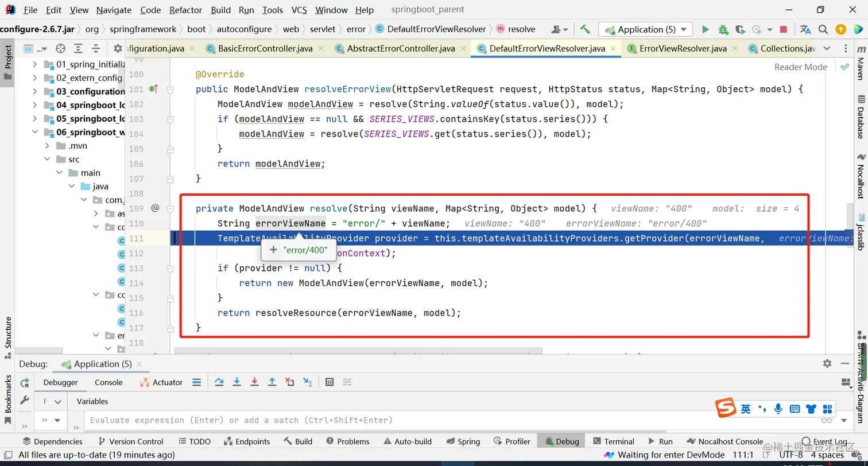Run Application with coverage icon
The image size is (868, 466).
740,29
